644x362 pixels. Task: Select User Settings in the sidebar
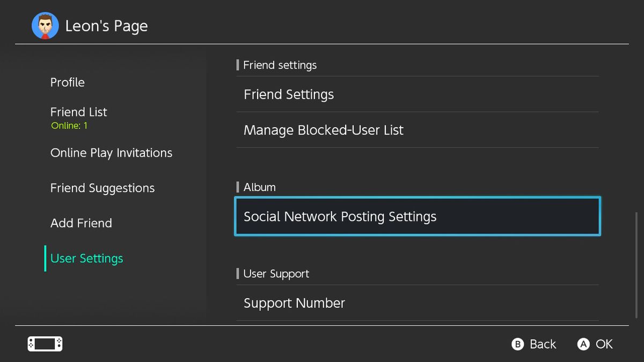86,258
